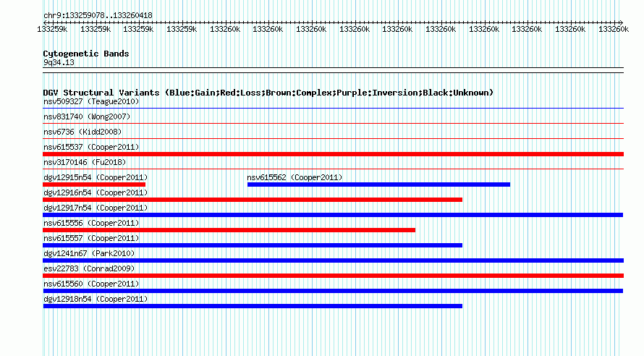Click the red loss bar of esv22783
644x356 pixels.
point(333,276)
